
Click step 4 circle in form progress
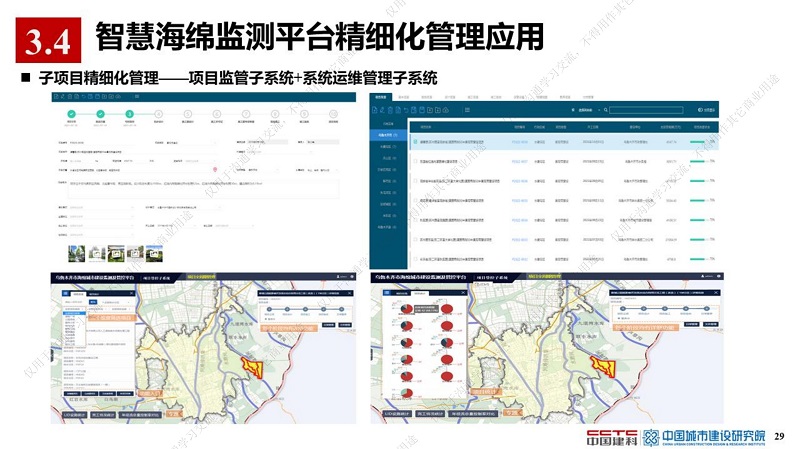coord(158,114)
